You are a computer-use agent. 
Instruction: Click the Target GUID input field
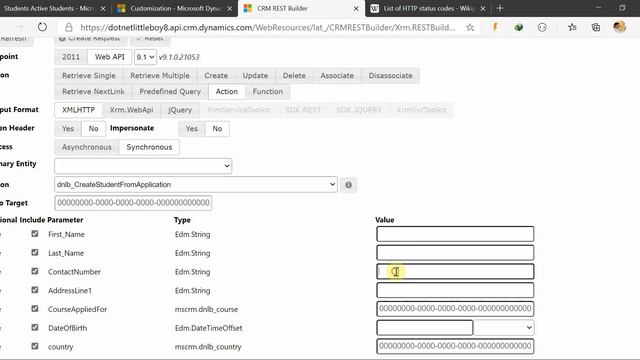(x=133, y=203)
